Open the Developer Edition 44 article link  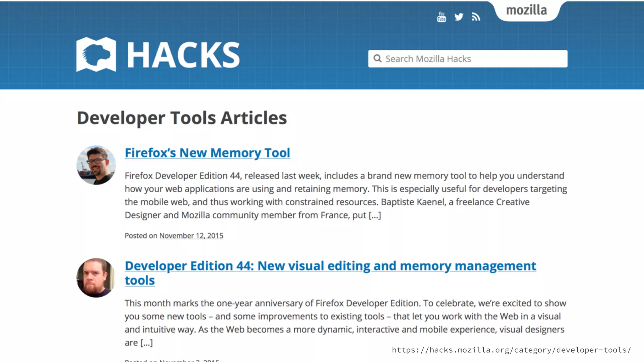coord(330,273)
